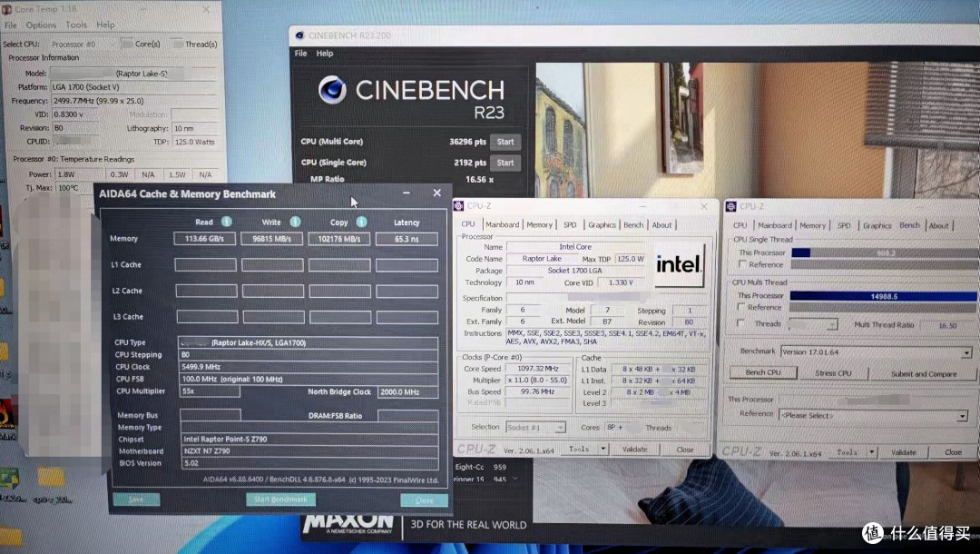
Task: Click Validate in the CPU-Z CPU tab window
Action: point(634,449)
